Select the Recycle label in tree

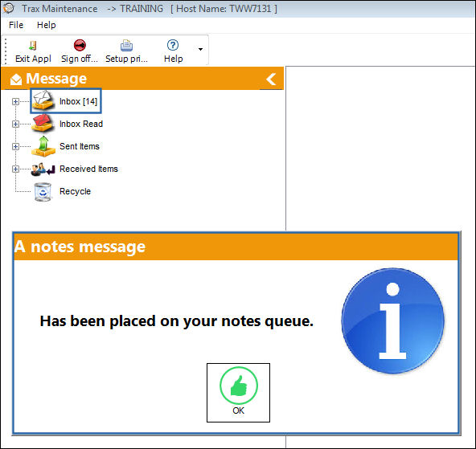point(75,191)
